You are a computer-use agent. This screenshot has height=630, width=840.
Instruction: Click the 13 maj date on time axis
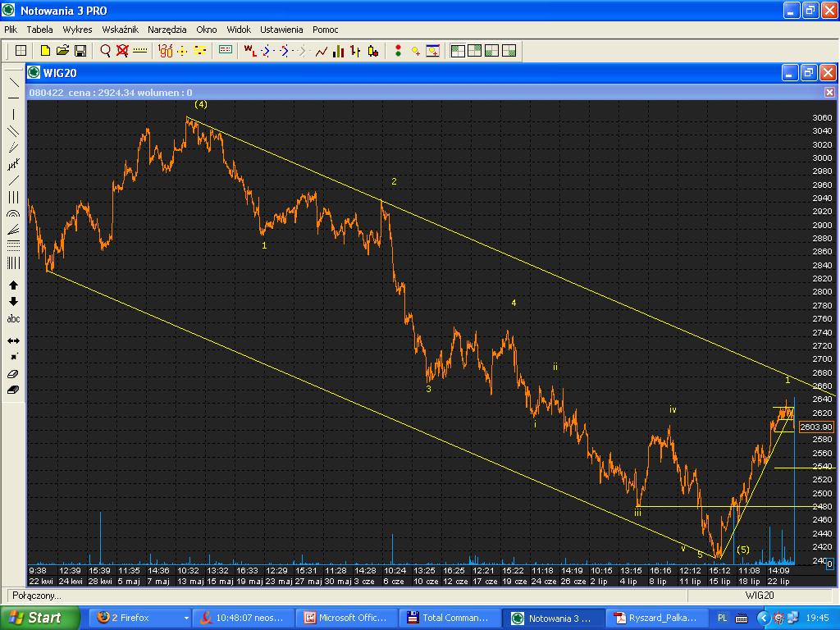click(190, 582)
